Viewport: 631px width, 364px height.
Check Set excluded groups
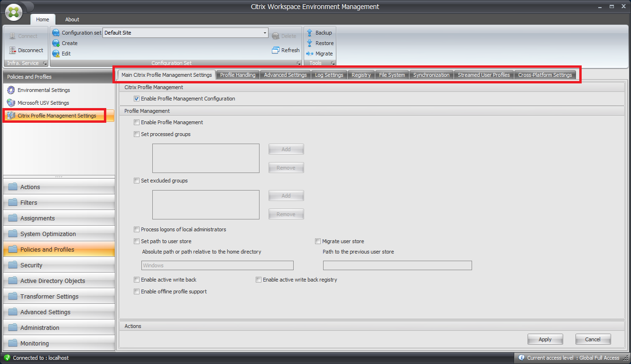click(x=137, y=181)
